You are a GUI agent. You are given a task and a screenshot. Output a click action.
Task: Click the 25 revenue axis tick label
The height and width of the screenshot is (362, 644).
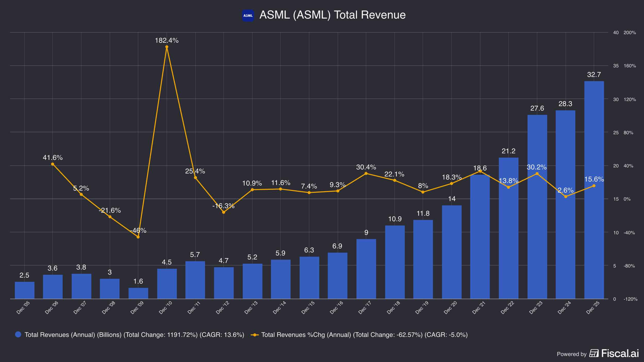616,133
